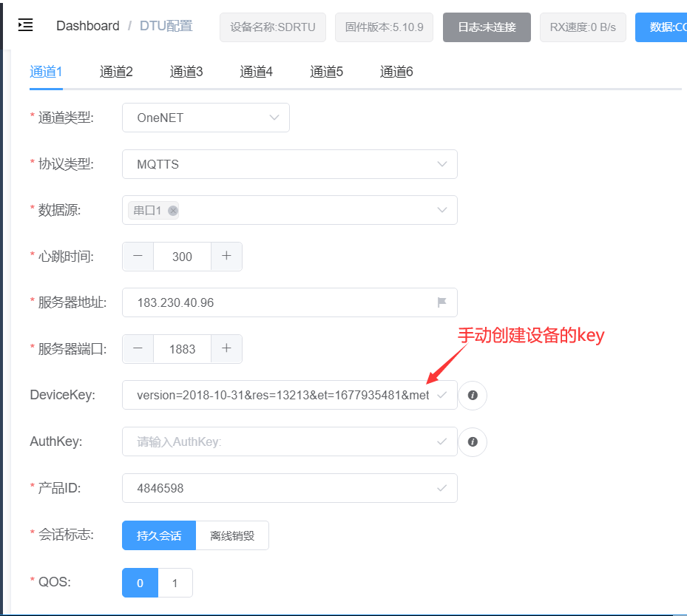
Task: Open the Dashboard breadcrumb link
Action: (x=88, y=25)
